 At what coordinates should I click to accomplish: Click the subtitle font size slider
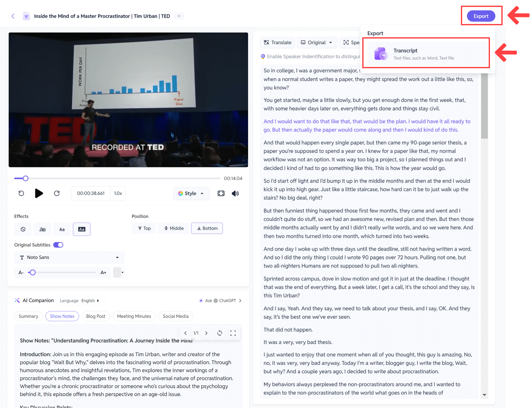(63, 272)
